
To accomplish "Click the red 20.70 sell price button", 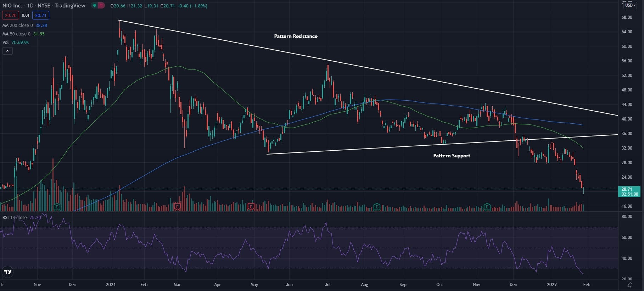I will pos(10,15).
